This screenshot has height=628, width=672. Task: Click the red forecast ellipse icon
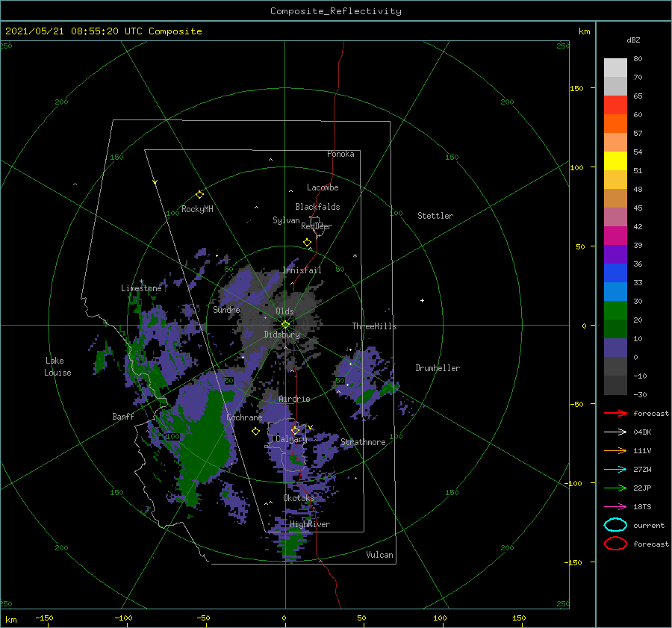pos(615,544)
